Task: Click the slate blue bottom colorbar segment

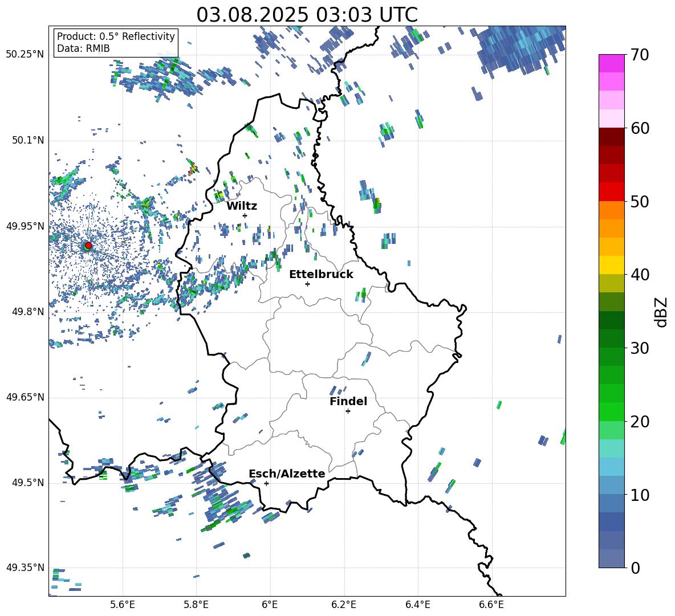Action: [x=611, y=558]
